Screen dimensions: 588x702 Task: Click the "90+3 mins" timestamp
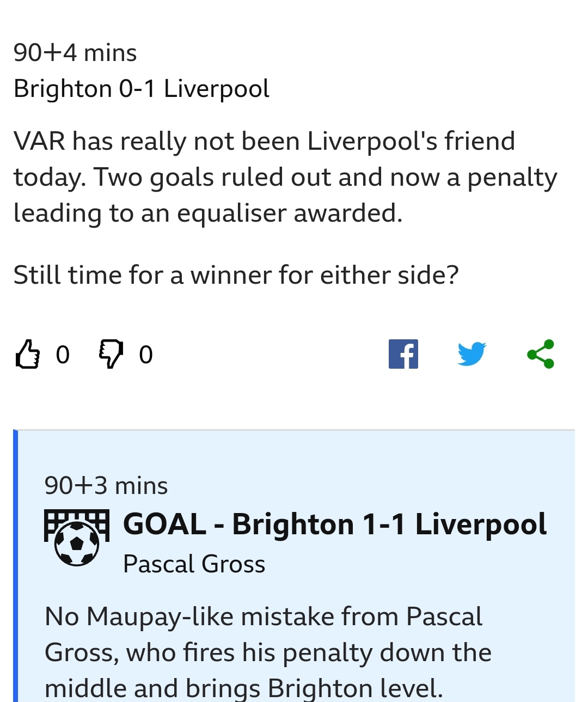pos(106,485)
